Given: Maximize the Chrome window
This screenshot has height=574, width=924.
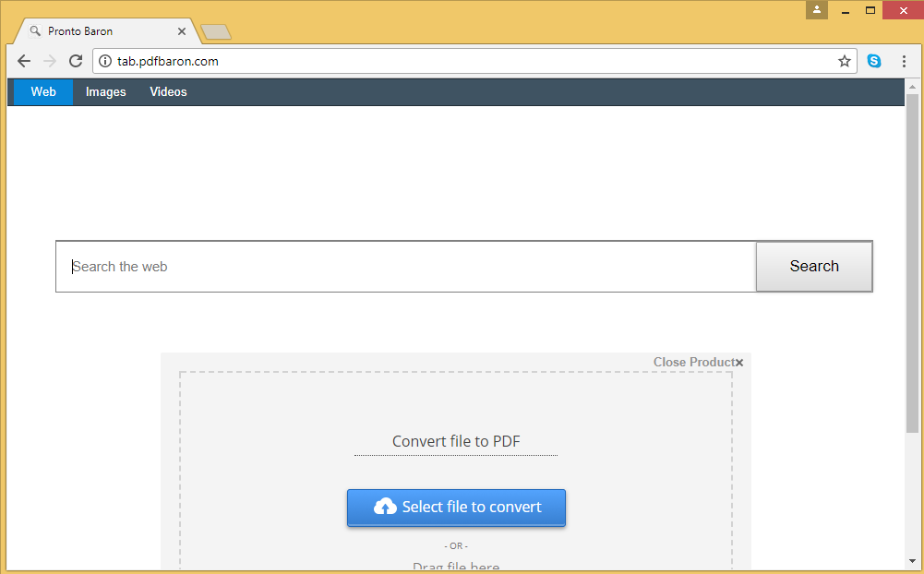Looking at the screenshot, I should point(870,10).
